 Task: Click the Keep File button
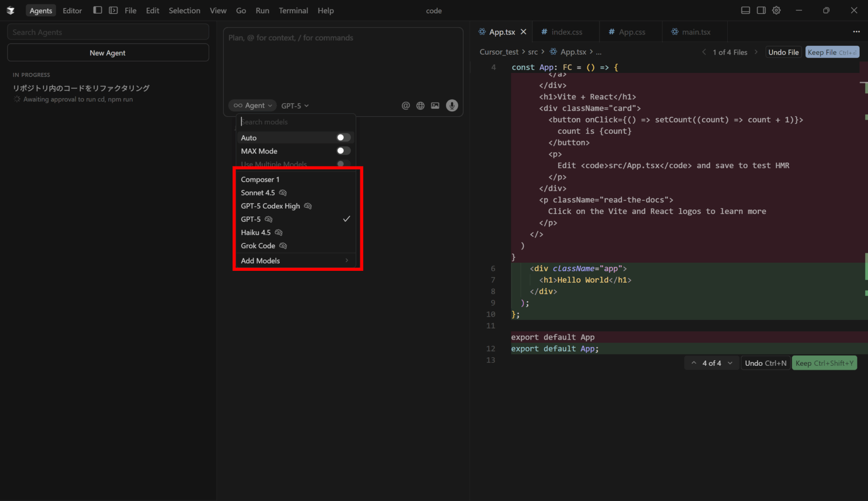pos(832,52)
